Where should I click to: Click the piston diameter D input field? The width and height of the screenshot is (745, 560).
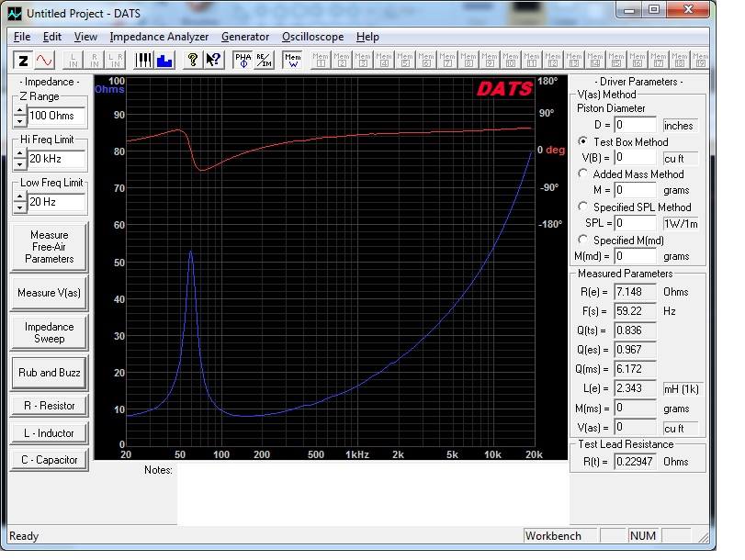[636, 125]
